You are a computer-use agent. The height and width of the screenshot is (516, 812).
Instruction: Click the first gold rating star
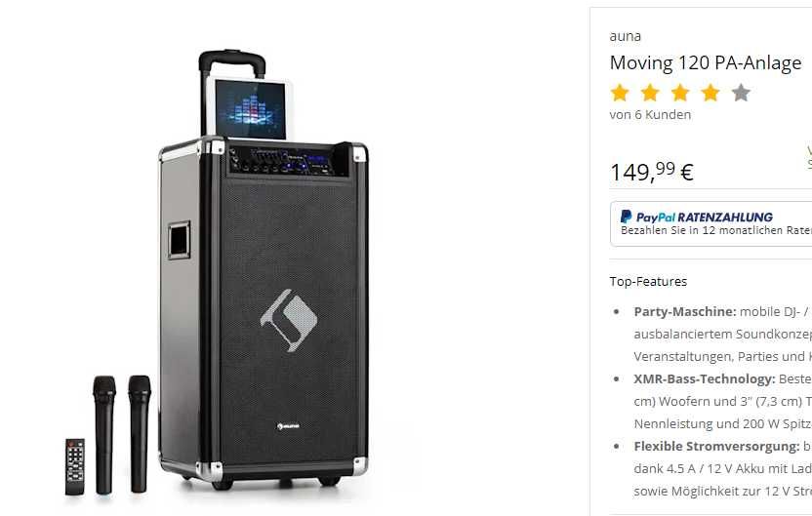pyautogui.click(x=620, y=93)
